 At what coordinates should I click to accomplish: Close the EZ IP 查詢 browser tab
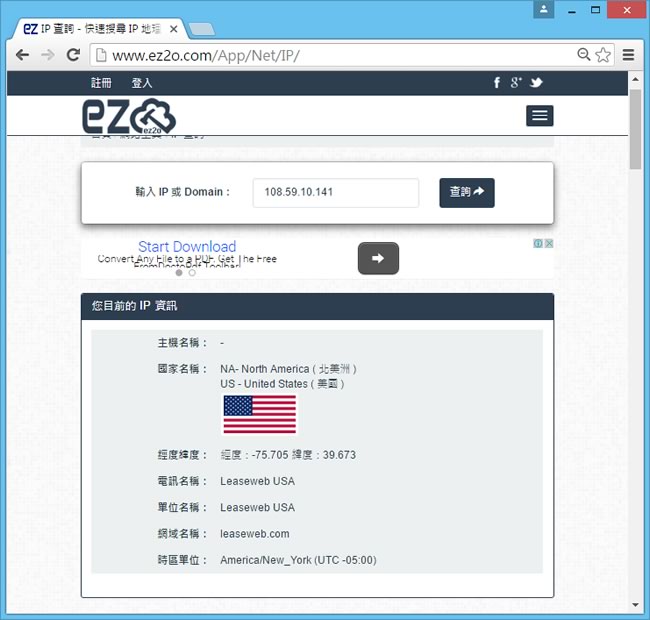click(x=174, y=29)
